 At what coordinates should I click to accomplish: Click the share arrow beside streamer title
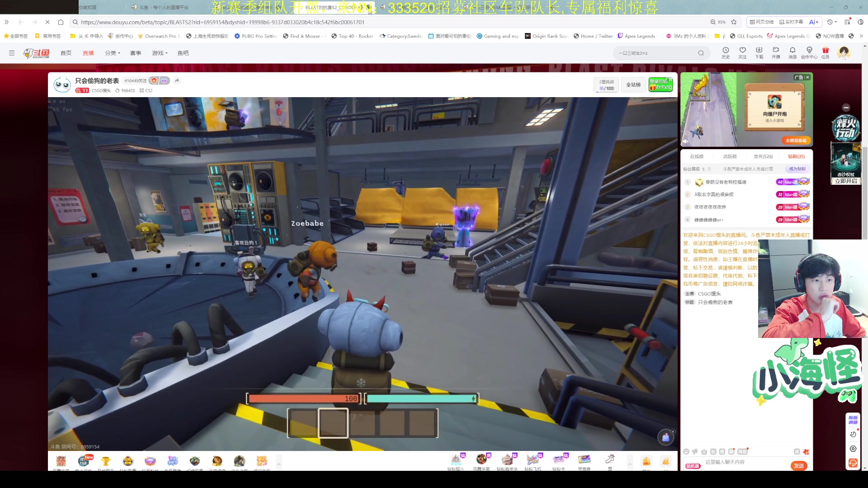(x=177, y=80)
